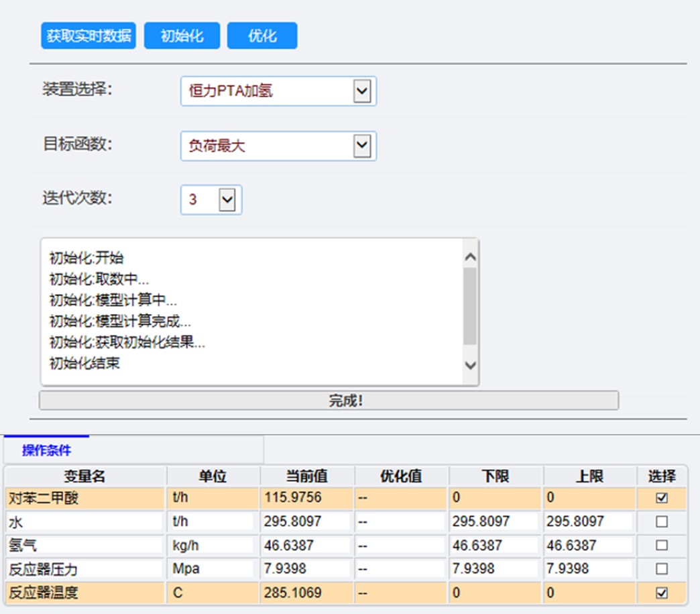
Task: Click the 获取实时数据 button
Action: pos(89,36)
